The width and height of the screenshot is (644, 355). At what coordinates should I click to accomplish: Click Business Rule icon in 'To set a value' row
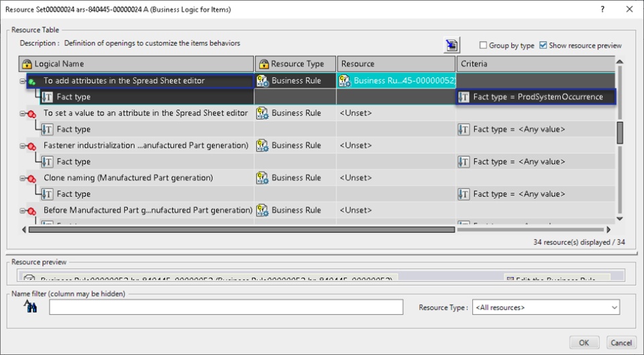(262, 113)
